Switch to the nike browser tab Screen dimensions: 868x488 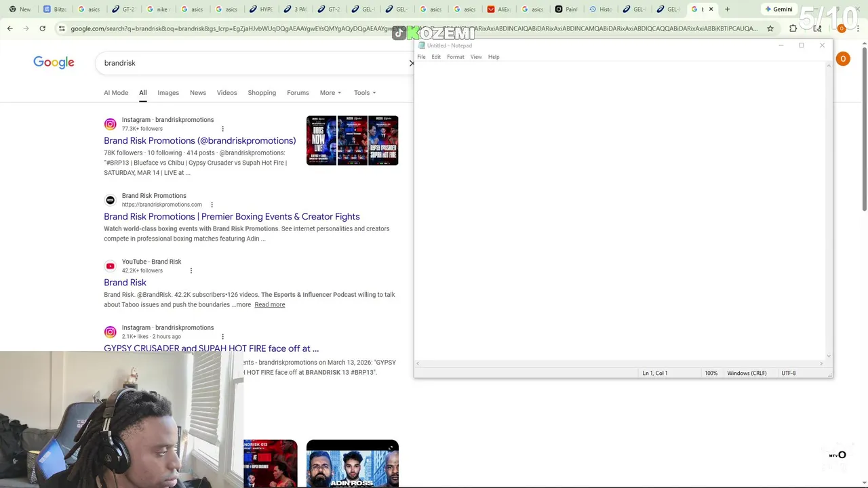pyautogui.click(x=158, y=9)
